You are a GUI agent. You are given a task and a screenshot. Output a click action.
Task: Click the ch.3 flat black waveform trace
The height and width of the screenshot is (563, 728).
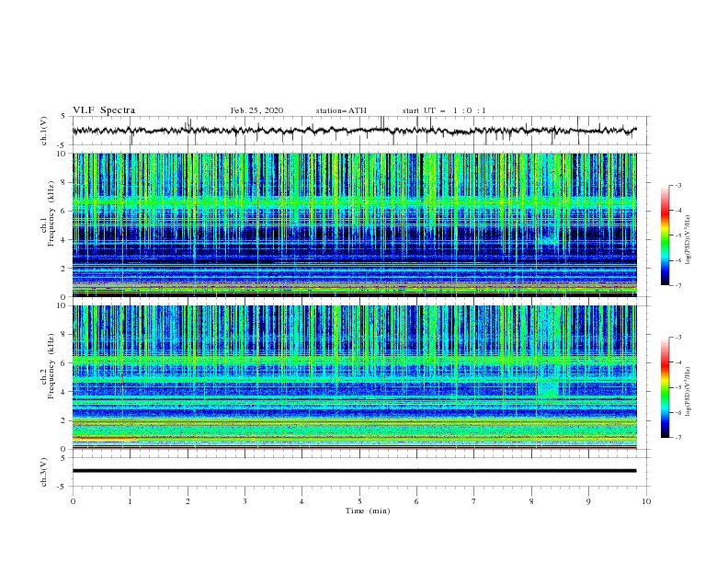[354, 471]
